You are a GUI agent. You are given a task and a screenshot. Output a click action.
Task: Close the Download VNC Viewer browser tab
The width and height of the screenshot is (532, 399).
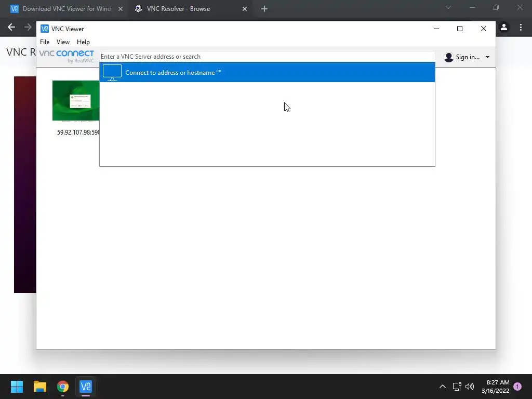pyautogui.click(x=121, y=9)
